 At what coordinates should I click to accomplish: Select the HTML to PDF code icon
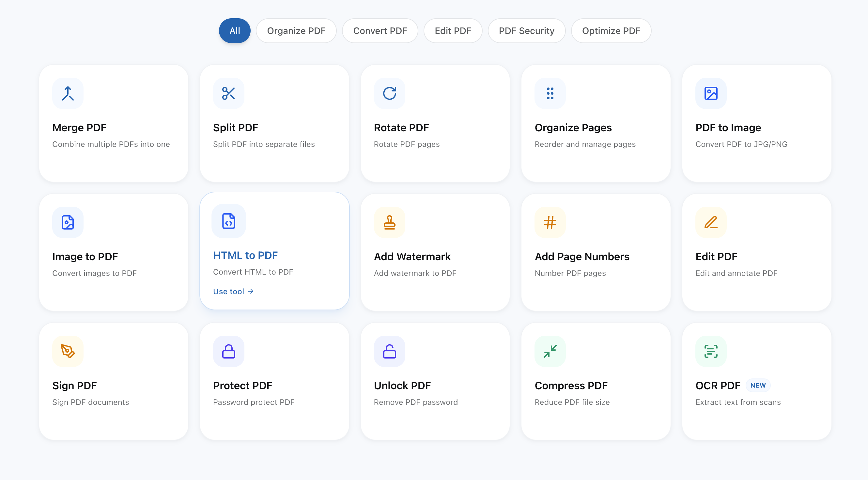(228, 221)
